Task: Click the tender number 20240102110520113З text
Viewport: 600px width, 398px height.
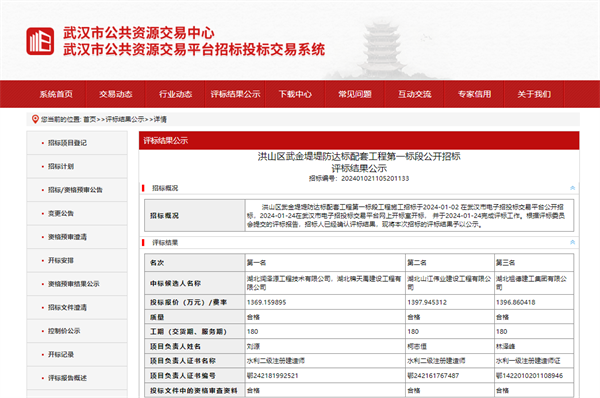Action: coord(375,178)
